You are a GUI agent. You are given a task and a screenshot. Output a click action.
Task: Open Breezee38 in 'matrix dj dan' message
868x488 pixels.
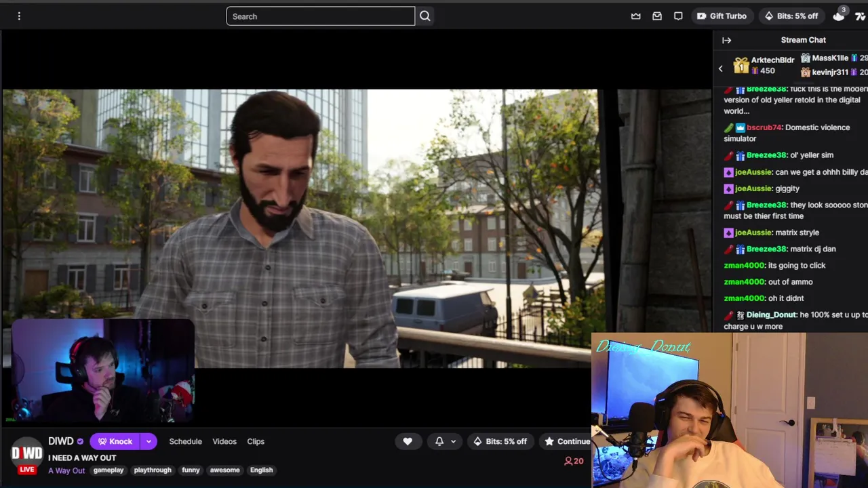coord(766,249)
